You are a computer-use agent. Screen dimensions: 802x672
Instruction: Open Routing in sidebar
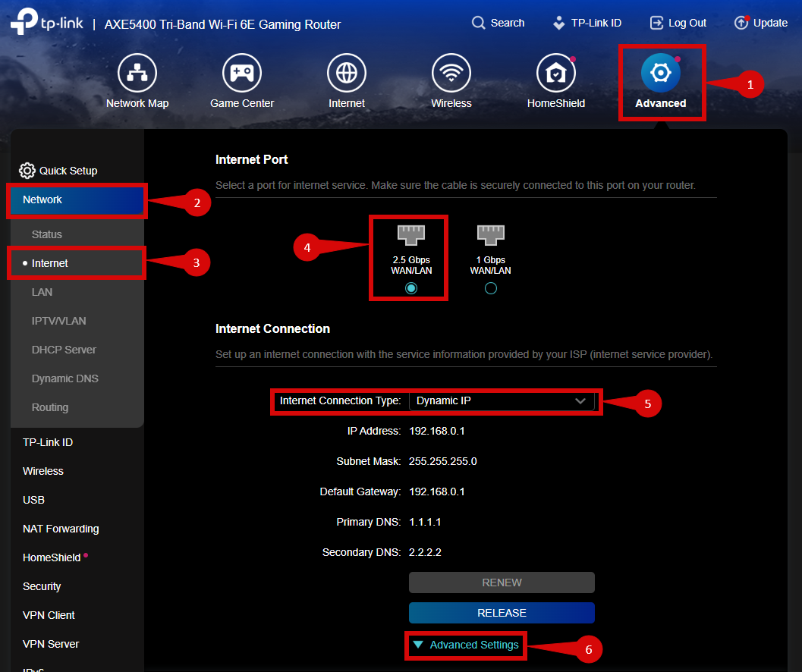click(50, 407)
